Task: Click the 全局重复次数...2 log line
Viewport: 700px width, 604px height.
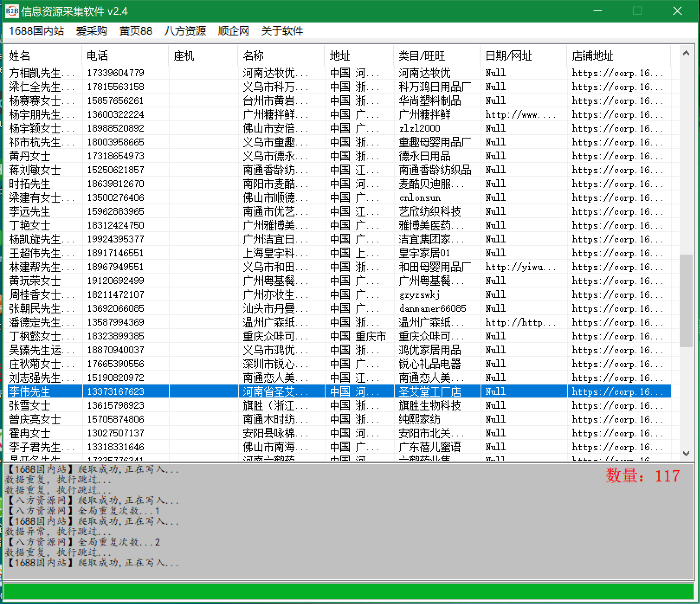Action: 84,542
